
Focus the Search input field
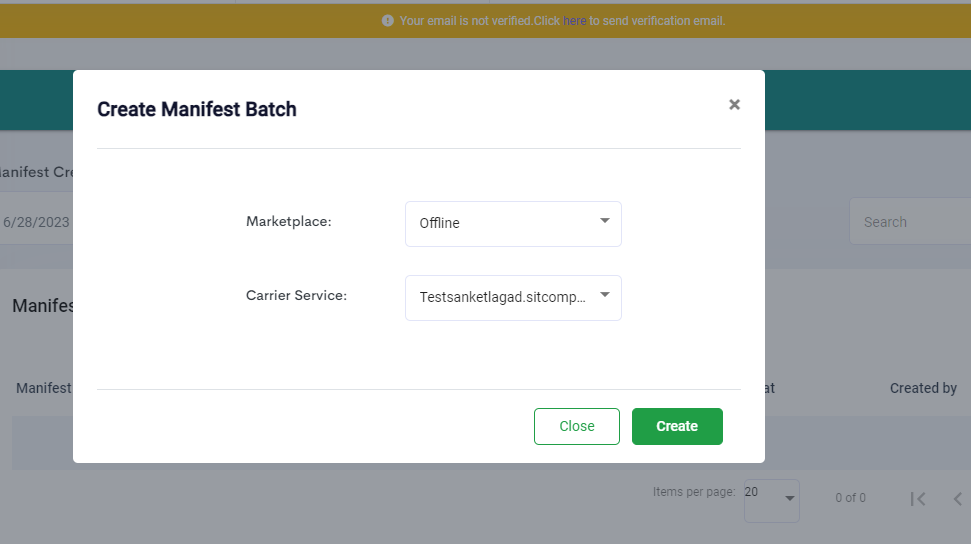pyautogui.click(x=910, y=221)
